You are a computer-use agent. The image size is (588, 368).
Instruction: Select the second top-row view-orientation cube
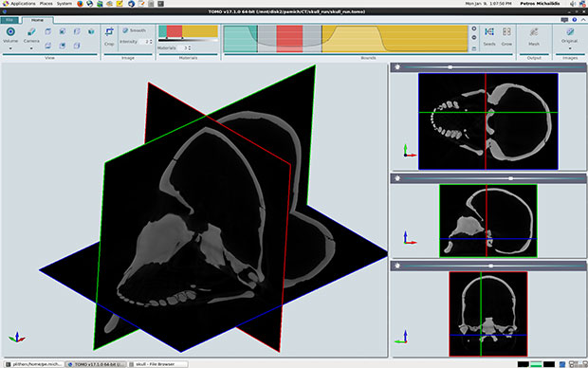[x=63, y=31]
